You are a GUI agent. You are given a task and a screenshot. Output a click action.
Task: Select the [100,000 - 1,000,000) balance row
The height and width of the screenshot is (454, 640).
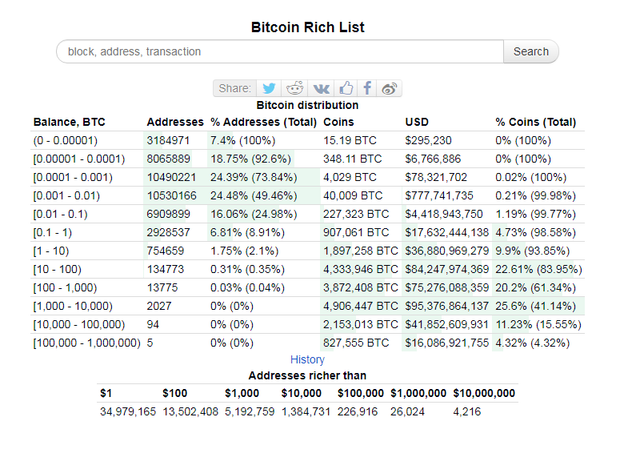(x=307, y=343)
